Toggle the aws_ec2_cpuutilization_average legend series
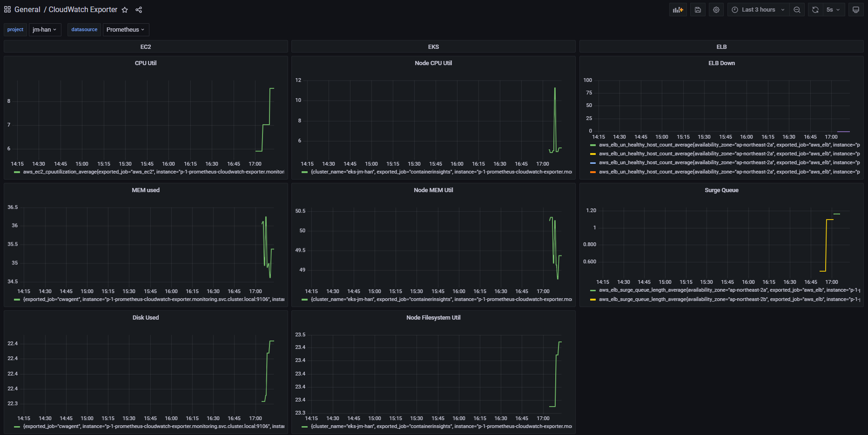 (x=154, y=172)
